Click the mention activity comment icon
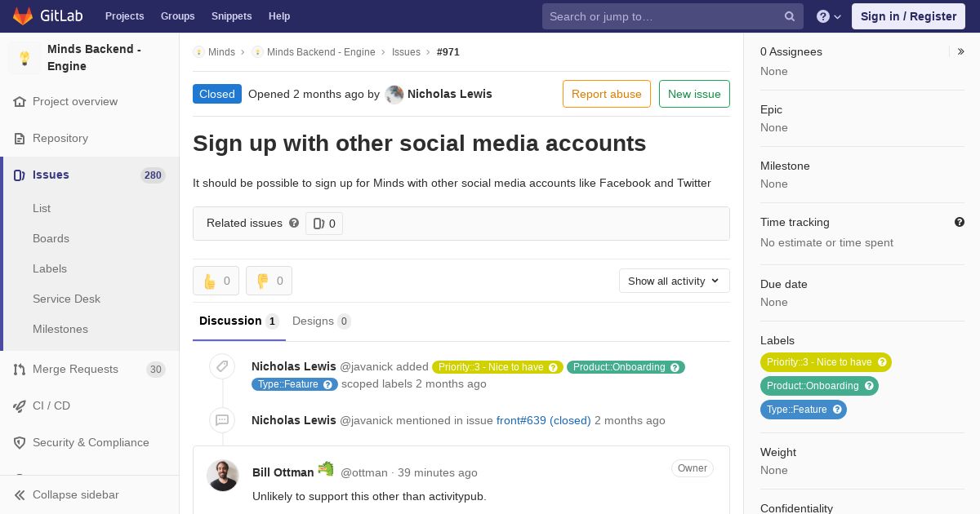Image resolution: width=980 pixels, height=514 pixels. [222, 420]
